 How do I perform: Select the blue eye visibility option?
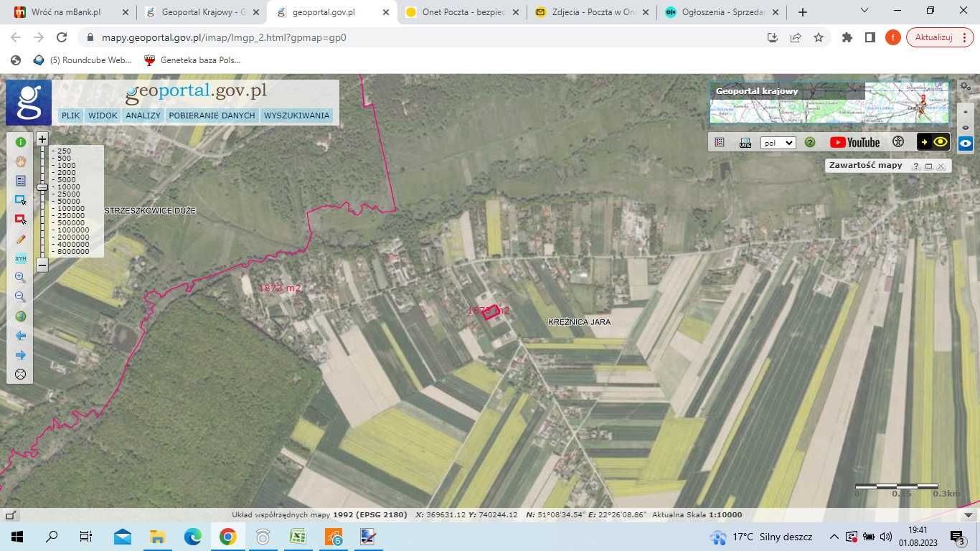coord(966,143)
